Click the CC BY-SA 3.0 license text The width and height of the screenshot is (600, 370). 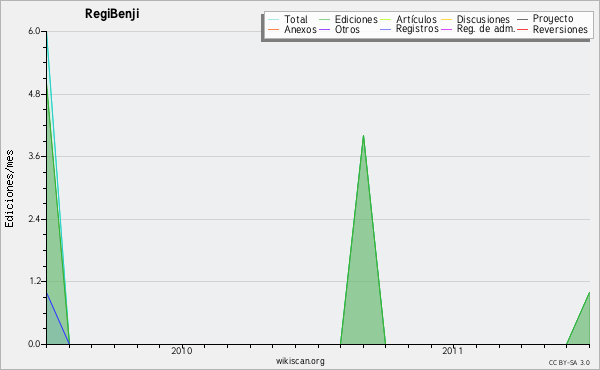pyautogui.click(x=569, y=362)
